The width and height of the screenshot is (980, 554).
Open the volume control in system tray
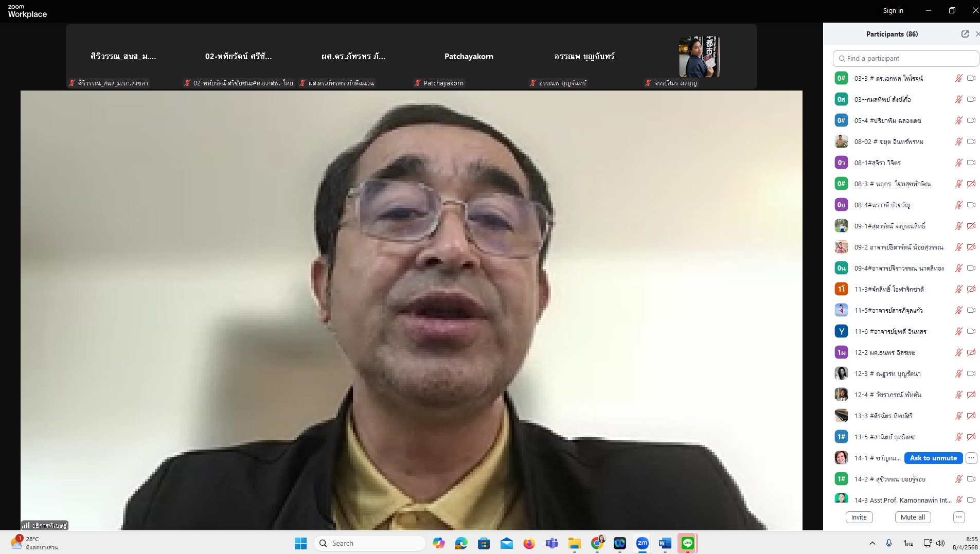(x=940, y=543)
